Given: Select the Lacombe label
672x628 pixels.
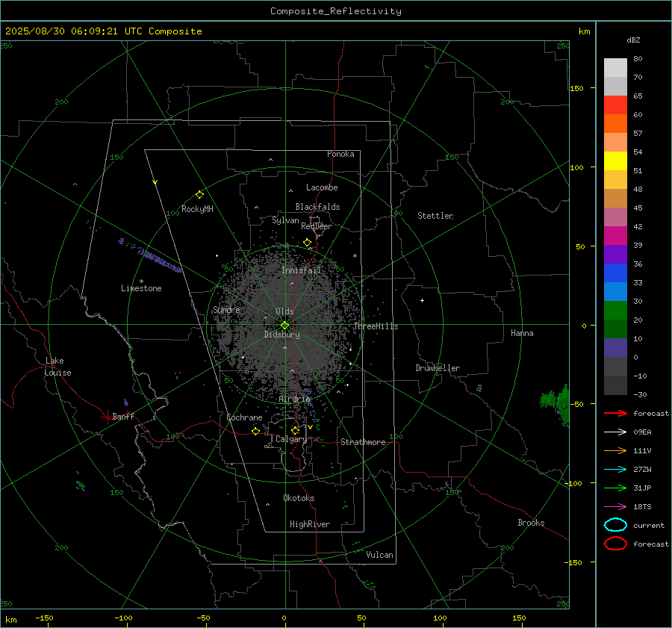Looking at the screenshot, I should point(322,187).
